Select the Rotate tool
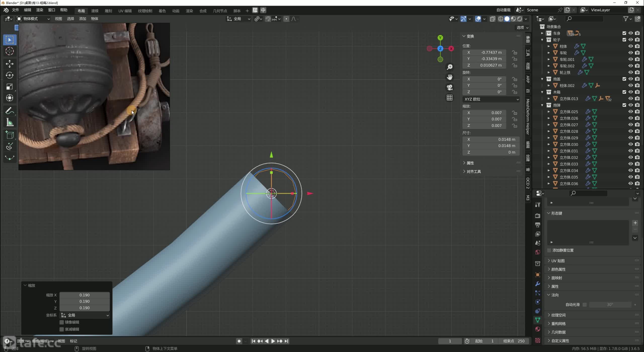Screen dimensions: 644x352 [x=10, y=75]
